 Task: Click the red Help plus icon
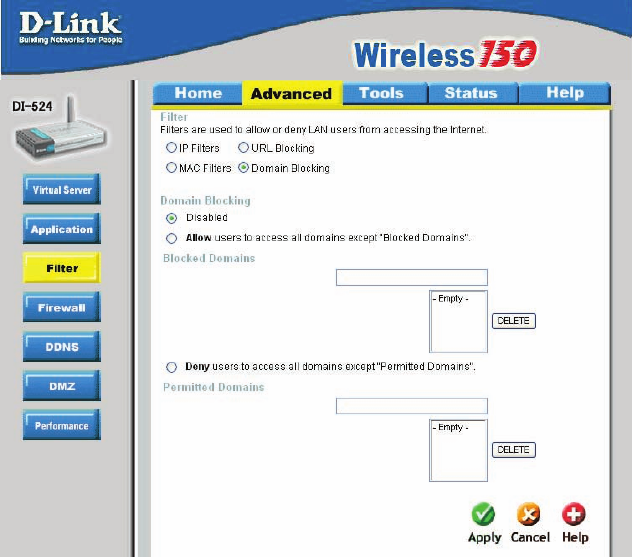[574, 514]
